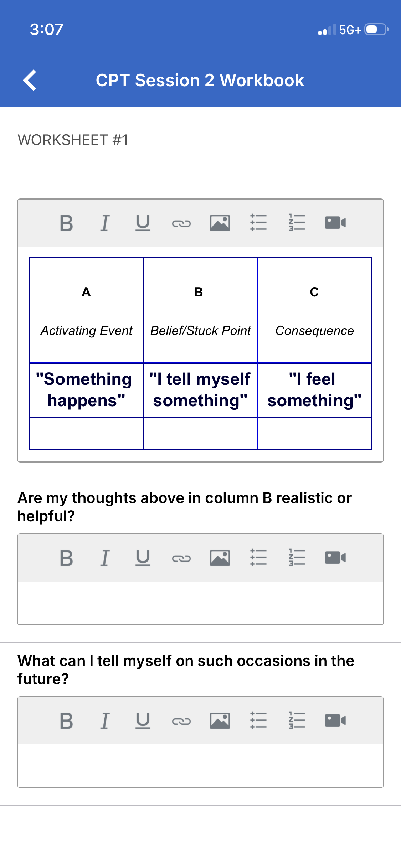The image size is (401, 868).
Task: Click the empty cell under Consequence column
Action: (x=315, y=434)
